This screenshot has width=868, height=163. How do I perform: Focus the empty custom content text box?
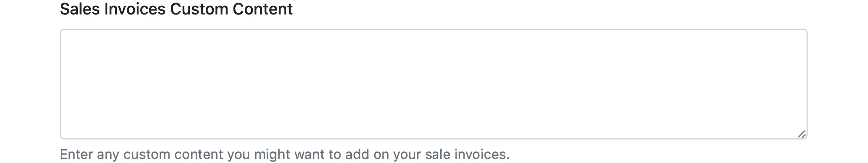pyautogui.click(x=433, y=84)
